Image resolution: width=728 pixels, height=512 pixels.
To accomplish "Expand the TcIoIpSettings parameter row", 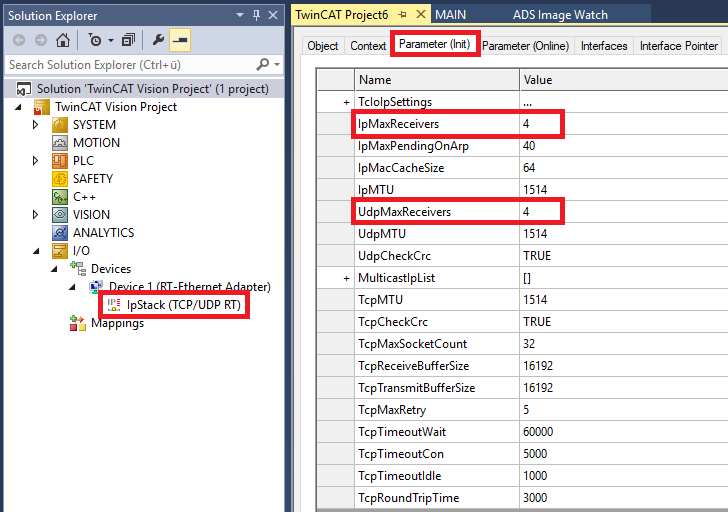I will pos(346,102).
